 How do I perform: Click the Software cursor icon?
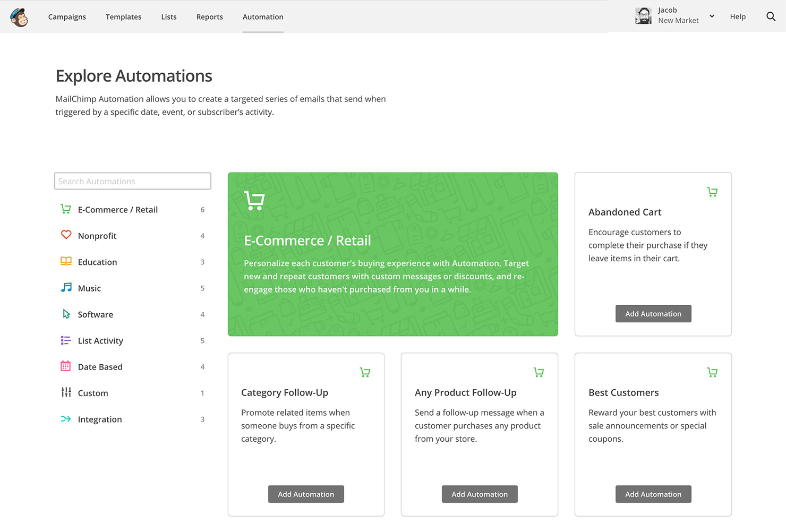pos(66,314)
